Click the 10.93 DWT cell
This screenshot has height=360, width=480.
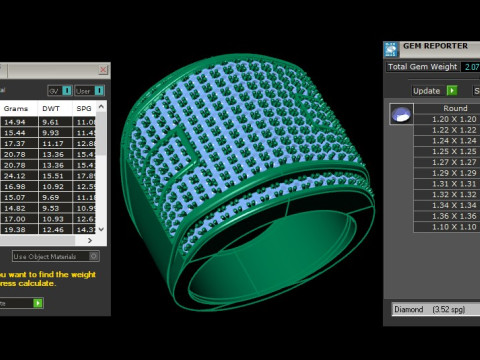pyautogui.click(x=55, y=219)
